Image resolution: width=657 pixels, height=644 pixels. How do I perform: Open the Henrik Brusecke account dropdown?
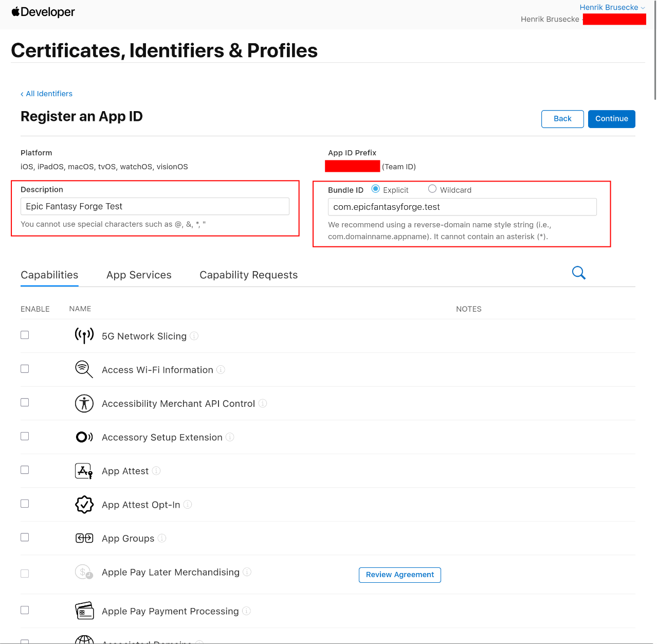pos(612,7)
